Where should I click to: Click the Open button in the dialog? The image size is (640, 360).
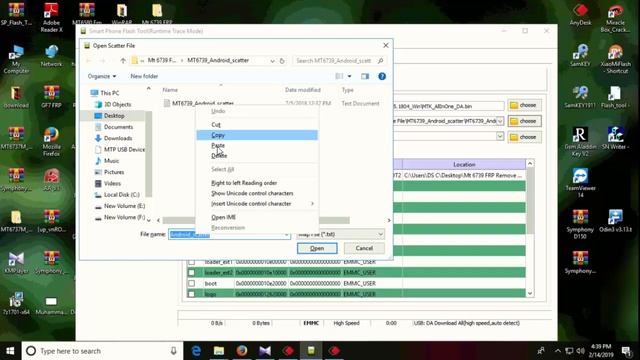(x=317, y=248)
